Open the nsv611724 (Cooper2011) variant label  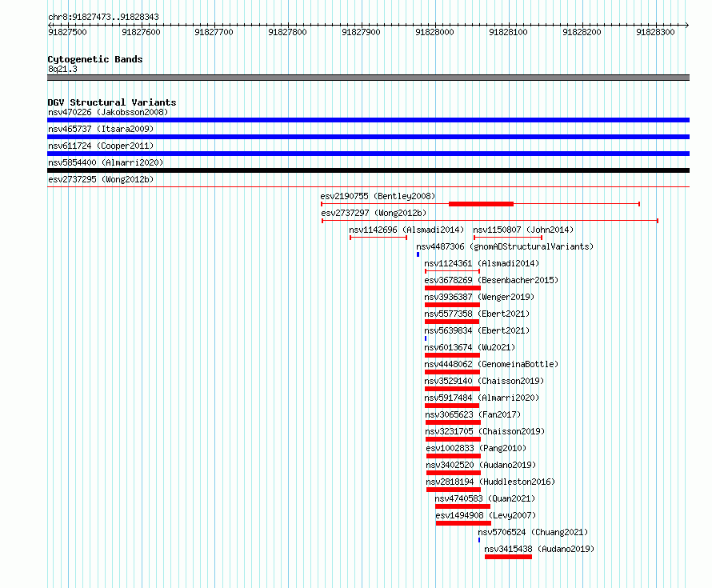(x=101, y=146)
